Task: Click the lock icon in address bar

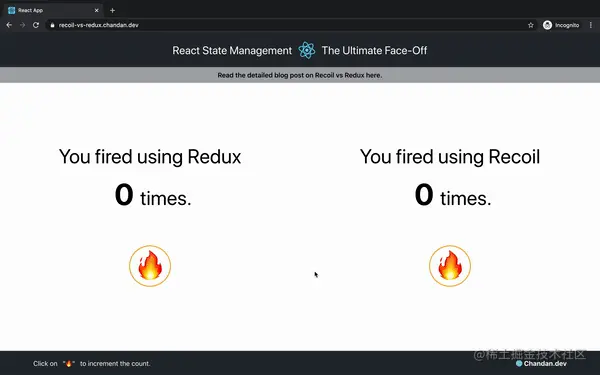Action: [x=52, y=25]
